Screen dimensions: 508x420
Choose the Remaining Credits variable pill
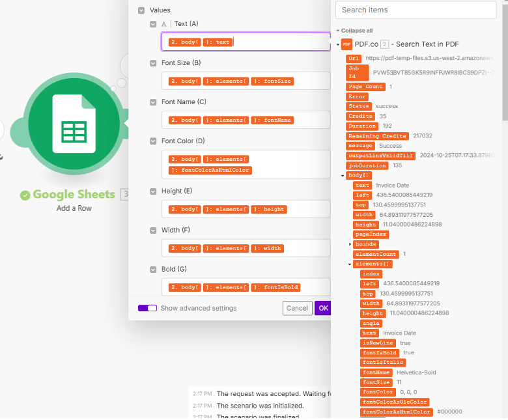tap(378, 135)
